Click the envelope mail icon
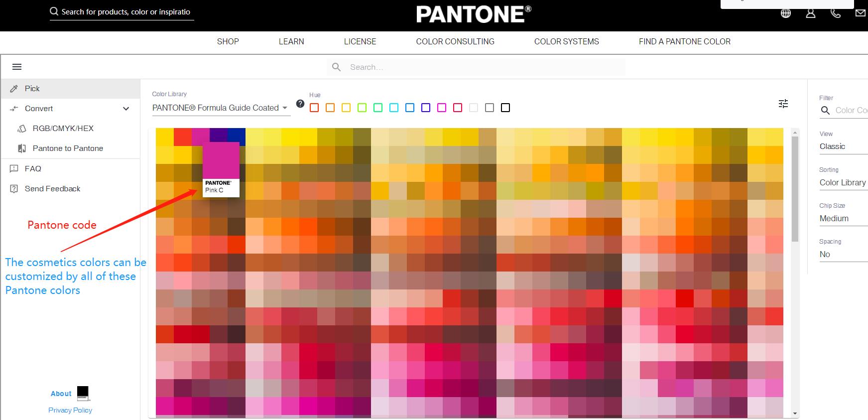The width and height of the screenshot is (868, 420). click(861, 13)
